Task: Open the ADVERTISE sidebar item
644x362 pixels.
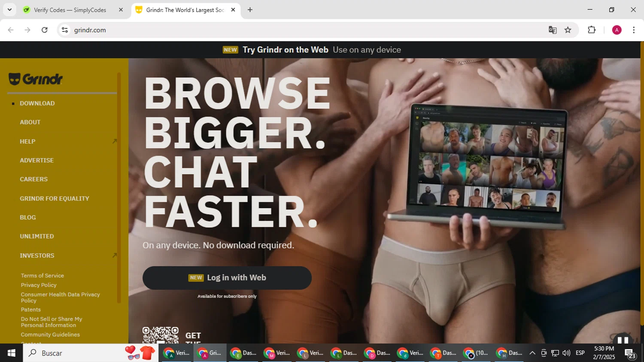Action: tap(37, 160)
